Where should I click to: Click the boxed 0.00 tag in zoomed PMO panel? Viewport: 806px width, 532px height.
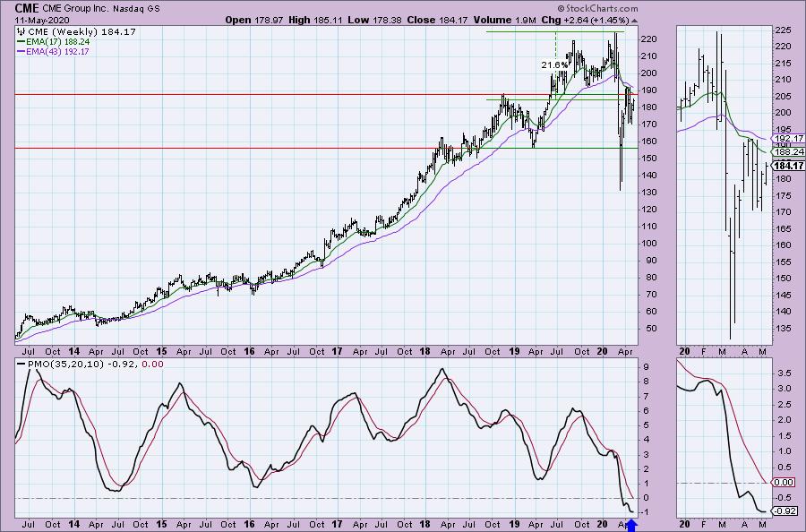click(784, 482)
